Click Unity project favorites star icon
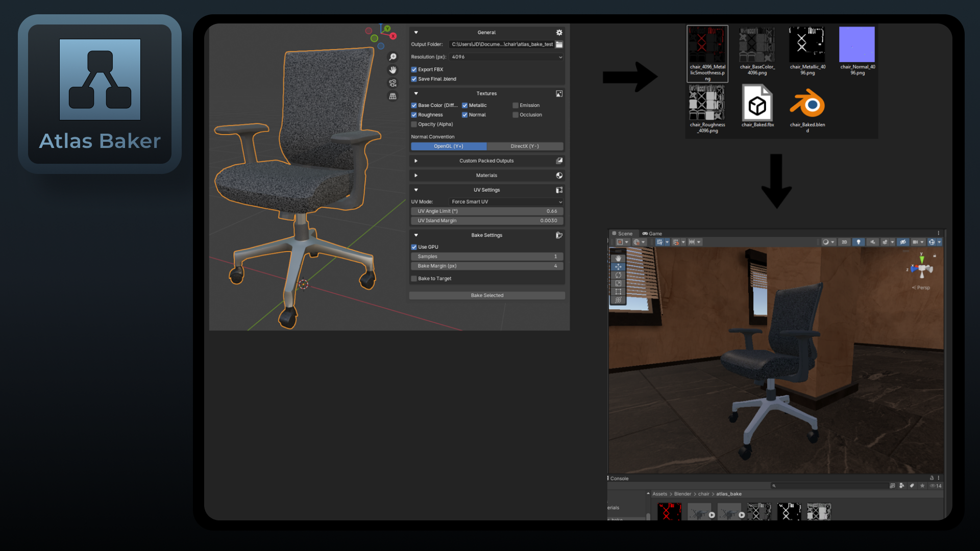The image size is (980, 551). pos(922,486)
